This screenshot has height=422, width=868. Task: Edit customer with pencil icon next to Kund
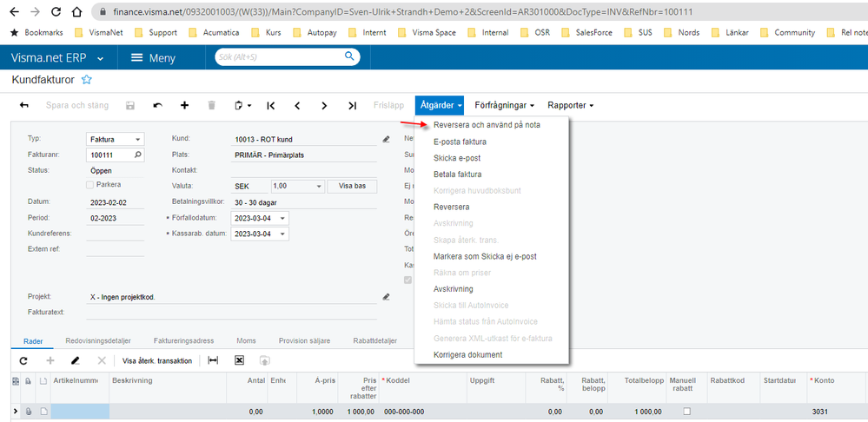point(387,139)
